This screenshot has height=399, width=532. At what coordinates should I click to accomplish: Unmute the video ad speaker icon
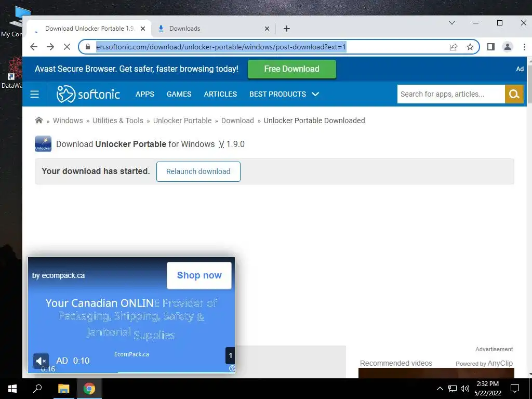click(x=41, y=361)
